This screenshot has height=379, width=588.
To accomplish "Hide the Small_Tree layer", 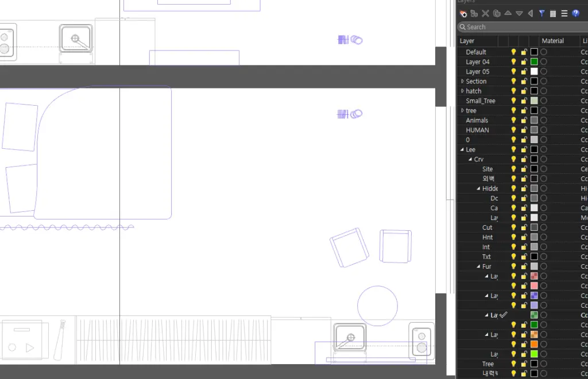I will 514,101.
